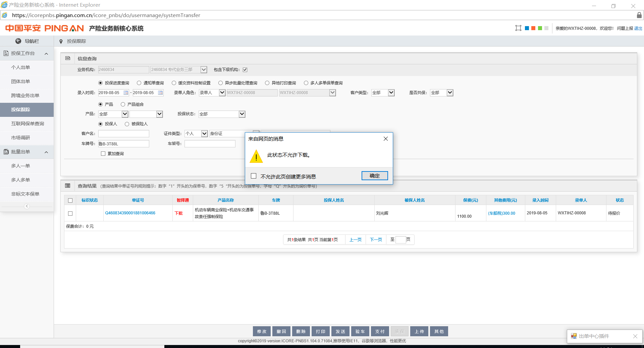Click 确定 in the message dialog

pyautogui.click(x=375, y=176)
